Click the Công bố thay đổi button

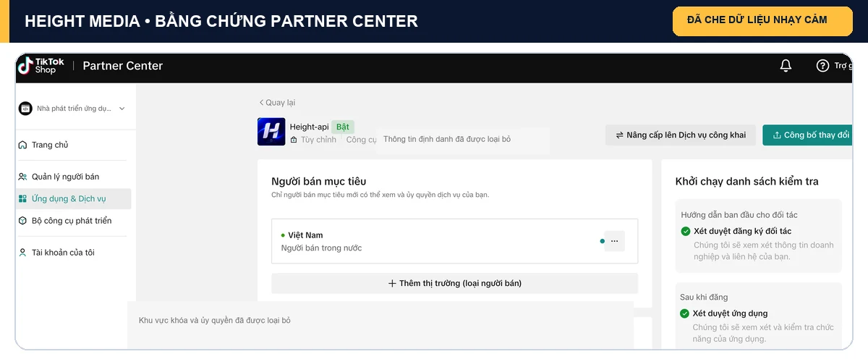(x=807, y=135)
